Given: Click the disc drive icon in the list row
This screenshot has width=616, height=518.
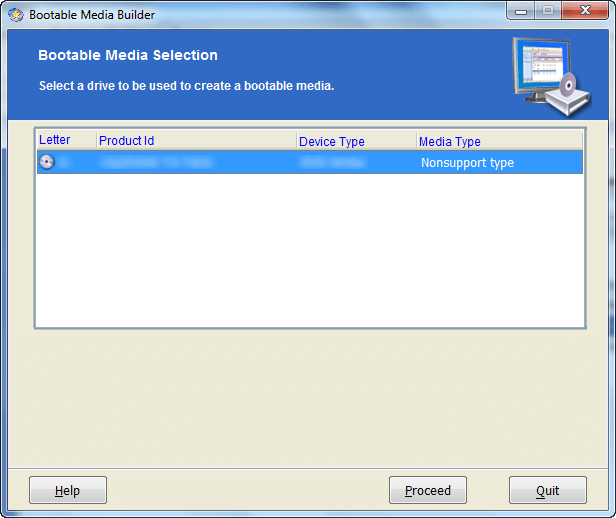Looking at the screenshot, I should click(47, 162).
